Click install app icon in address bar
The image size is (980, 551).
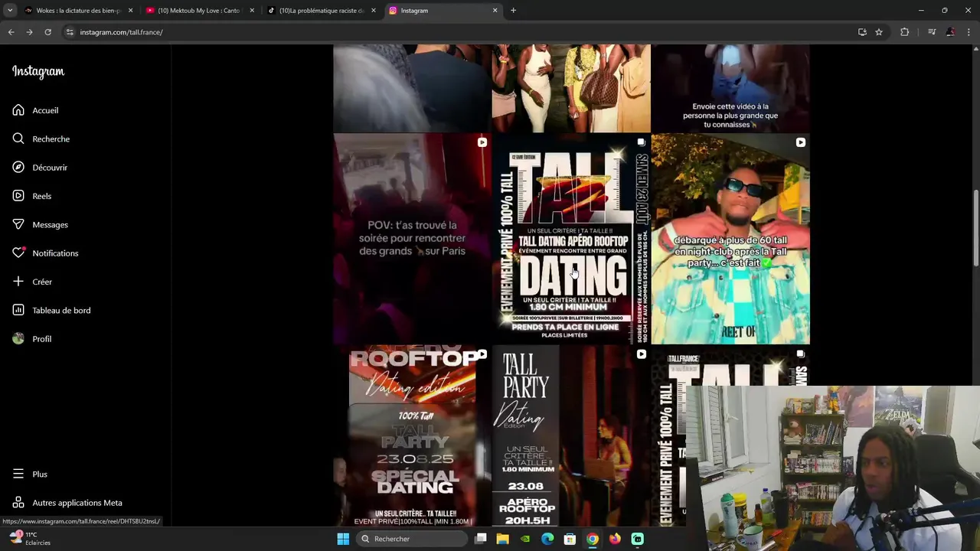coord(862,32)
